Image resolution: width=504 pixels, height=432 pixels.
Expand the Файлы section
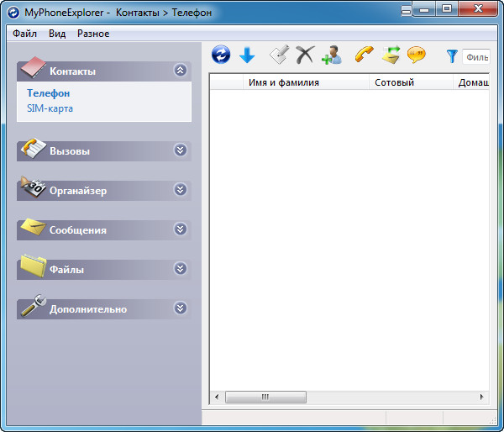coord(180,269)
